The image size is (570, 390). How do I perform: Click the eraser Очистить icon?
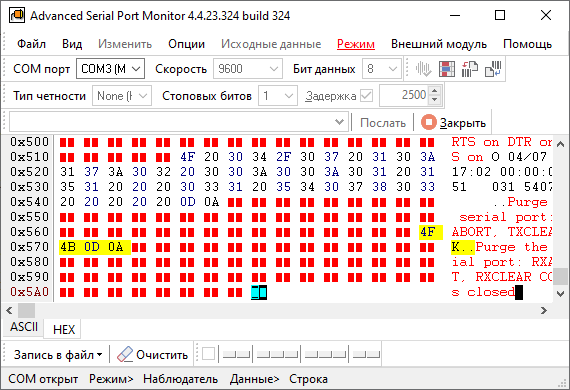click(x=125, y=354)
